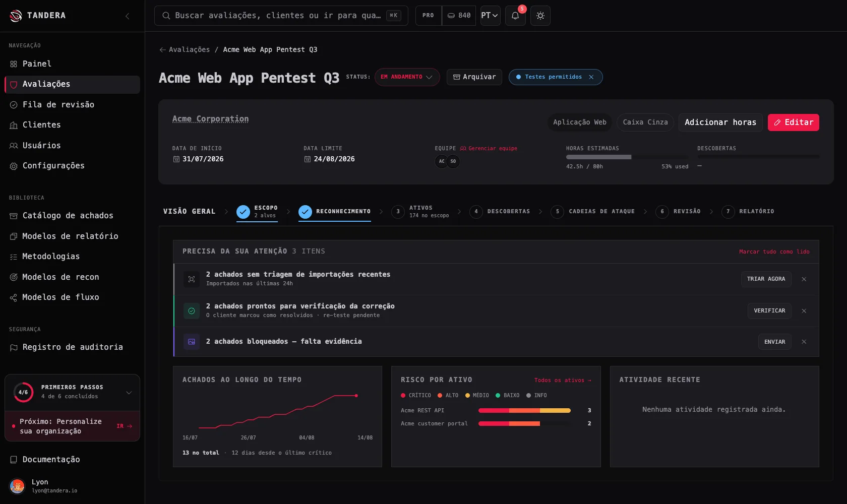
Task: Switch to Relatório step tab
Action: click(x=748, y=212)
